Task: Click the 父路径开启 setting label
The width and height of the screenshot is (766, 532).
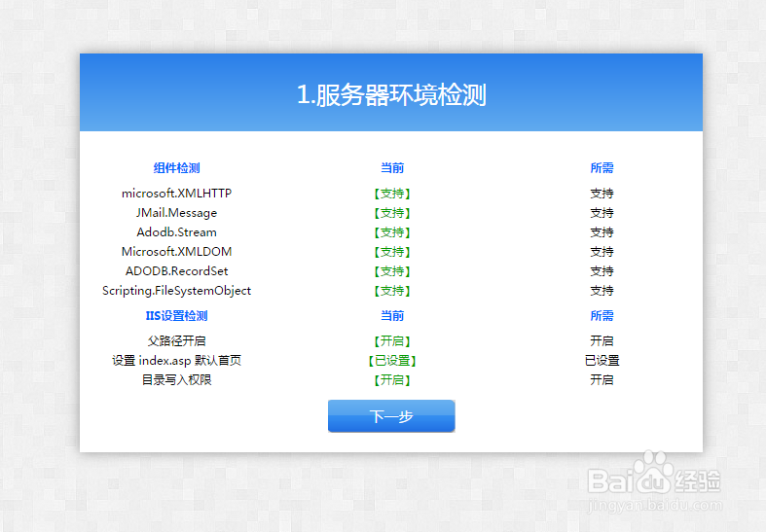Action: (x=176, y=341)
